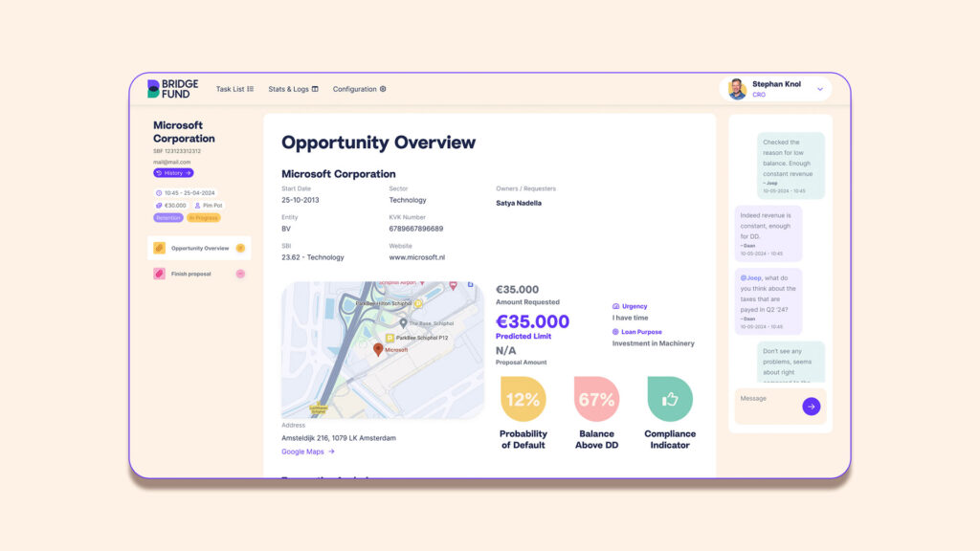980x551 pixels.
Task: Click the Configuration gear icon
Action: click(x=383, y=89)
